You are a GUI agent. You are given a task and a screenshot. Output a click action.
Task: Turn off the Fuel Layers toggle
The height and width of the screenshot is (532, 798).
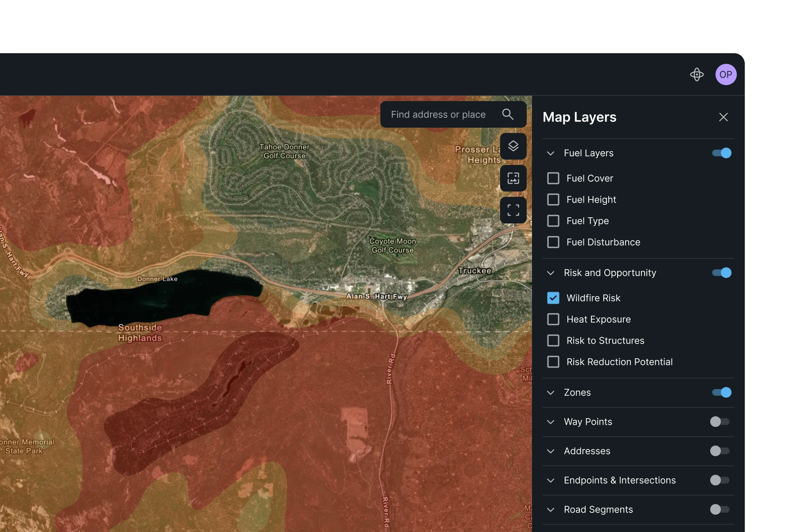click(722, 153)
